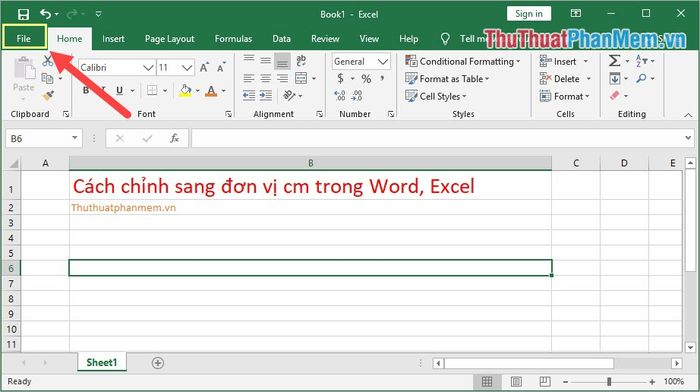Open the Calibri font name dropdown
This screenshot has height=392, width=700.
[x=148, y=67]
